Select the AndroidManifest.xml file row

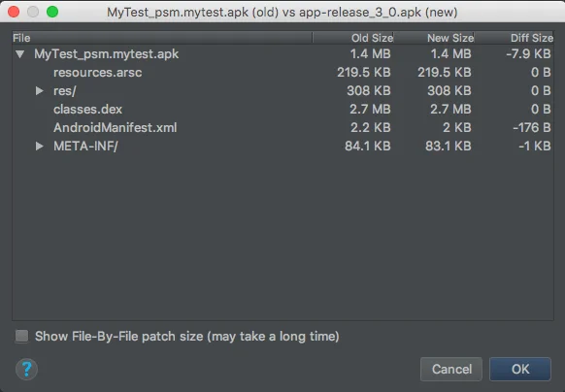point(282,127)
